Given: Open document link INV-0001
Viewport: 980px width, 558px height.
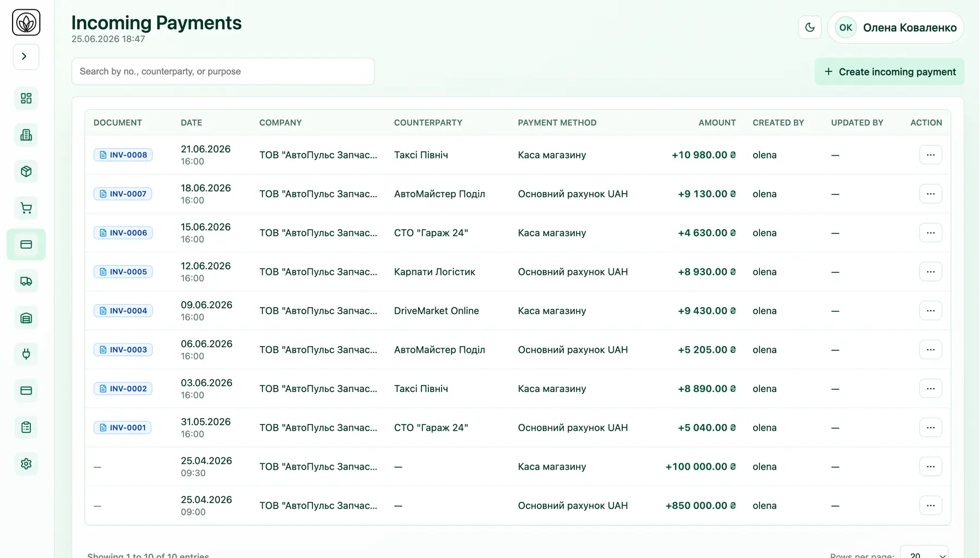Looking at the screenshot, I should pos(122,427).
